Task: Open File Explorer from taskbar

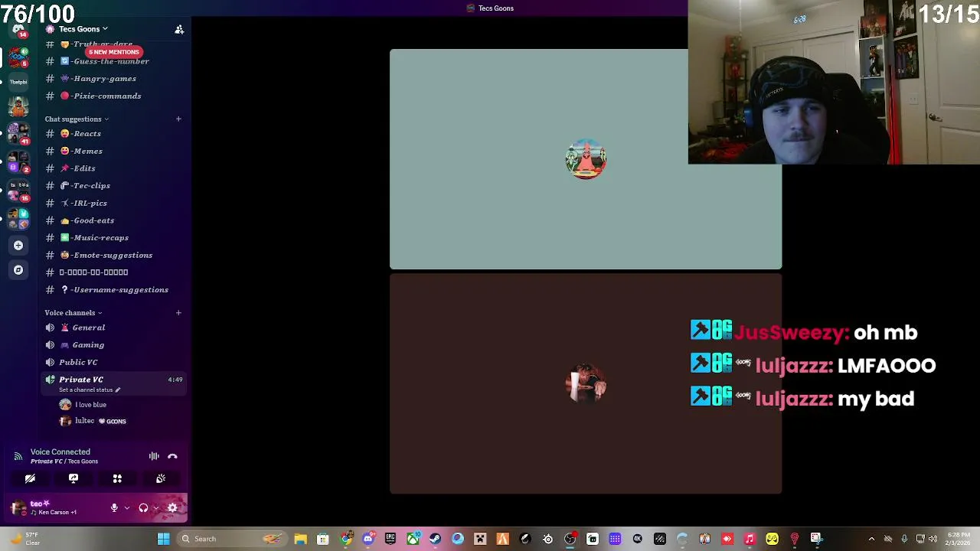Action: pyautogui.click(x=301, y=539)
